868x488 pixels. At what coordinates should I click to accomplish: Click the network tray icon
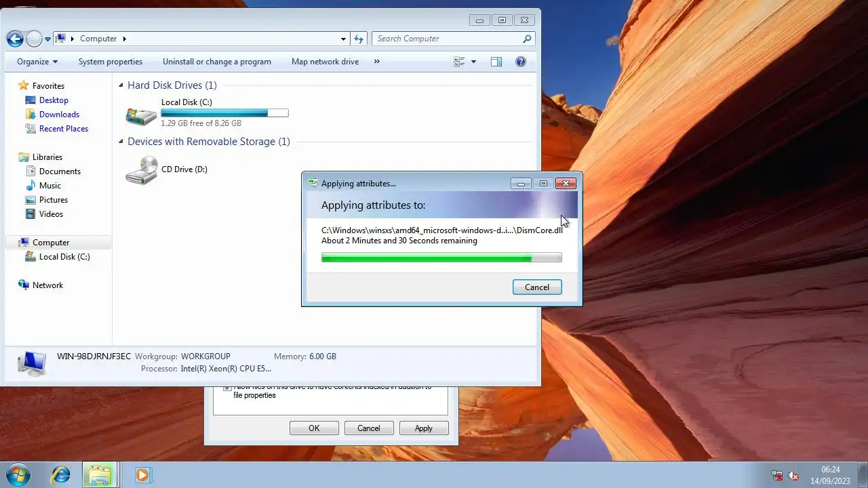coord(777,476)
